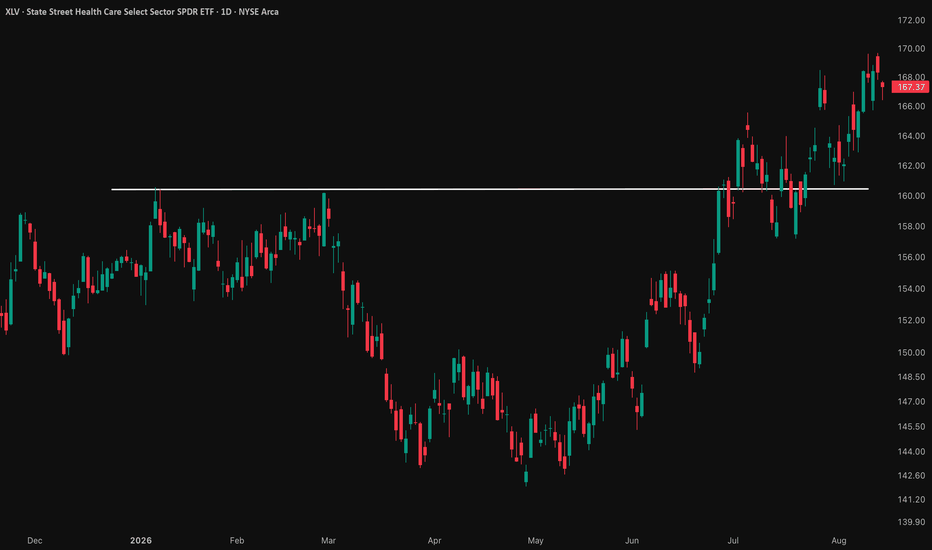The width and height of the screenshot is (932, 550).
Task: Click the Mar label on time axis
Action: pyautogui.click(x=328, y=540)
